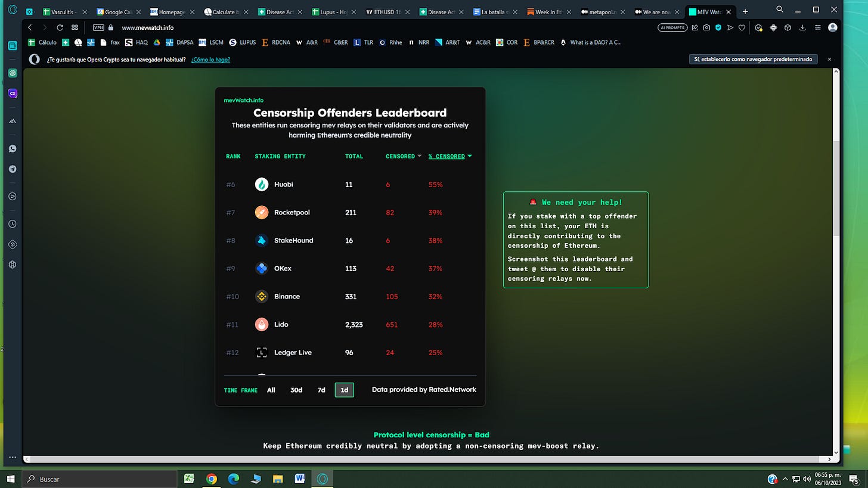
Task: Click the Huobi logo icon
Action: click(262, 184)
